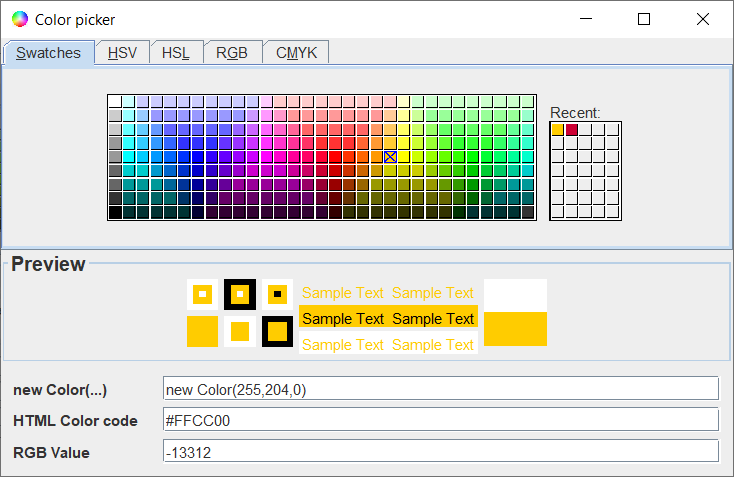734x477 pixels.
Task: Minimize the Color picker window
Action: 586,19
